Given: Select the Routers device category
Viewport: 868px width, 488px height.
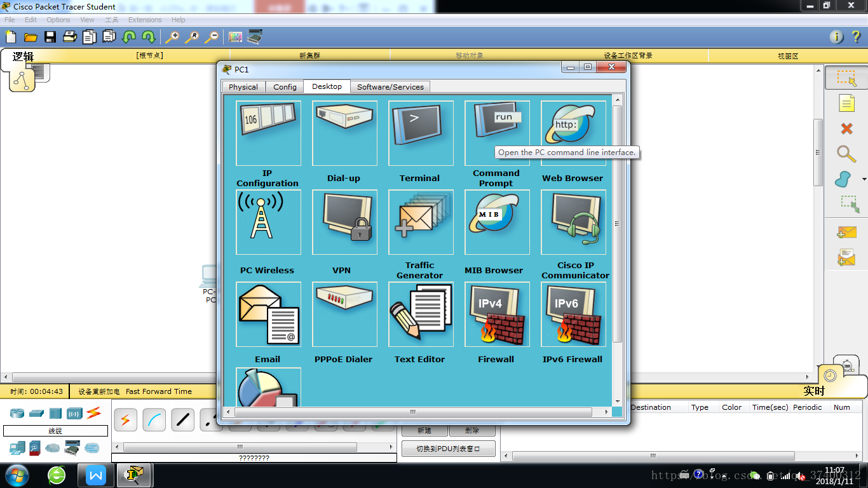Looking at the screenshot, I should coord(17,413).
